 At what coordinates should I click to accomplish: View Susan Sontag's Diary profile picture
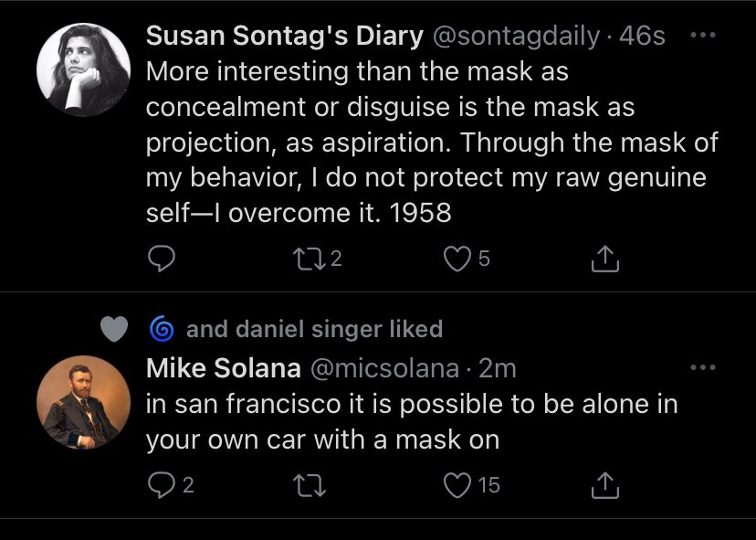(82, 69)
